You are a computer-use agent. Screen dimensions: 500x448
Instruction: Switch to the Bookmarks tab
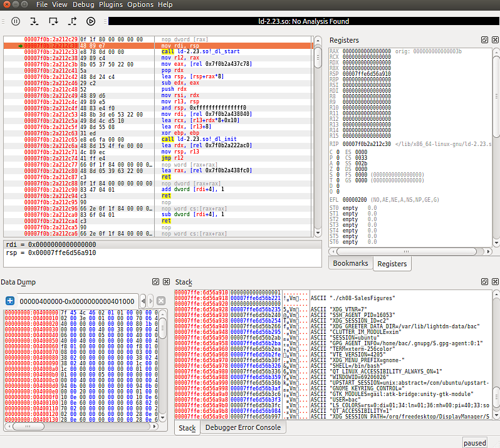pyautogui.click(x=350, y=263)
